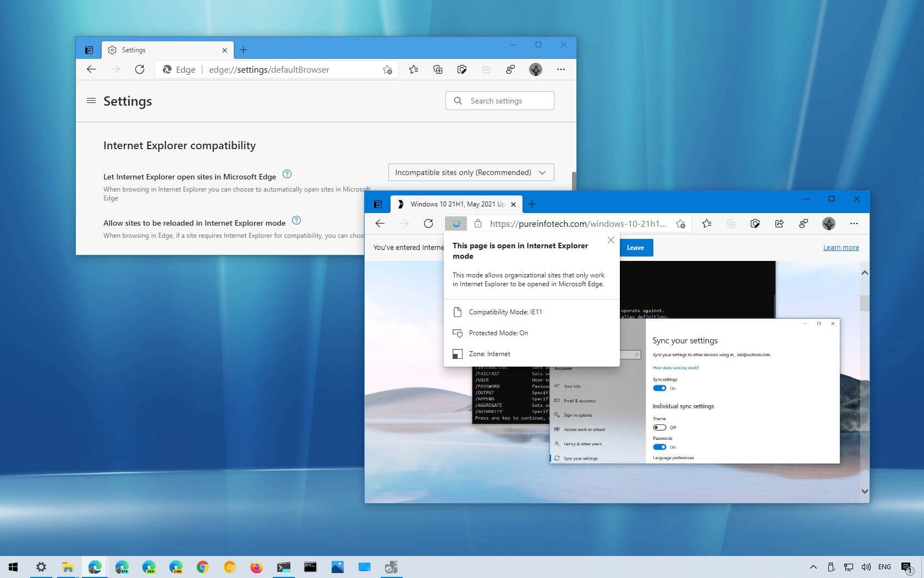Open profile avatar in pureinfotech window
Image resolution: width=924 pixels, height=578 pixels.
pos(829,223)
